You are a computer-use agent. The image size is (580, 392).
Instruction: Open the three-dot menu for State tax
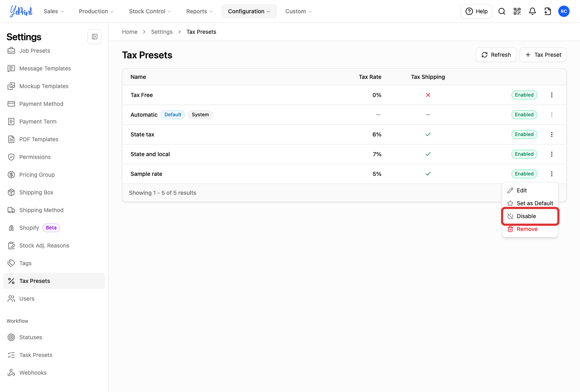552,134
